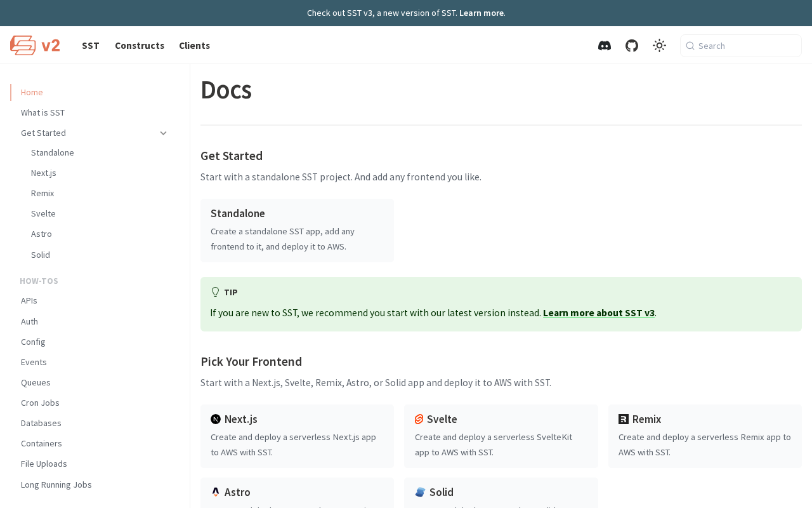Click the Svelte logo icon
The height and width of the screenshot is (508, 812).
[x=419, y=419]
